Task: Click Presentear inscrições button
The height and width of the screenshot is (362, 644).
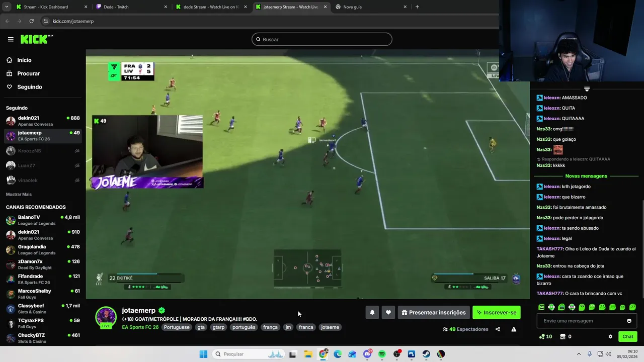Action: 434,312
